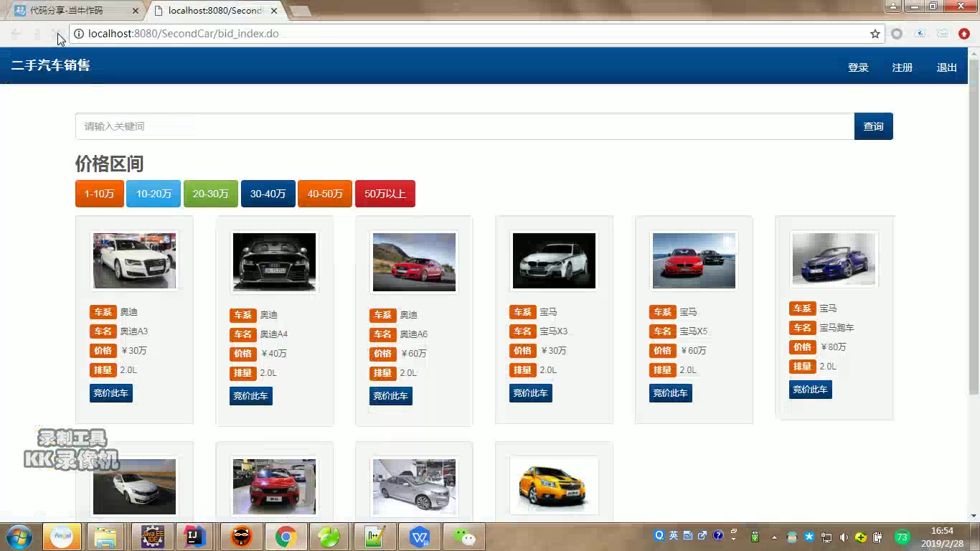Image resolution: width=980 pixels, height=551 pixels.
Task: Open the grey circle extension icon
Action: 897,34
